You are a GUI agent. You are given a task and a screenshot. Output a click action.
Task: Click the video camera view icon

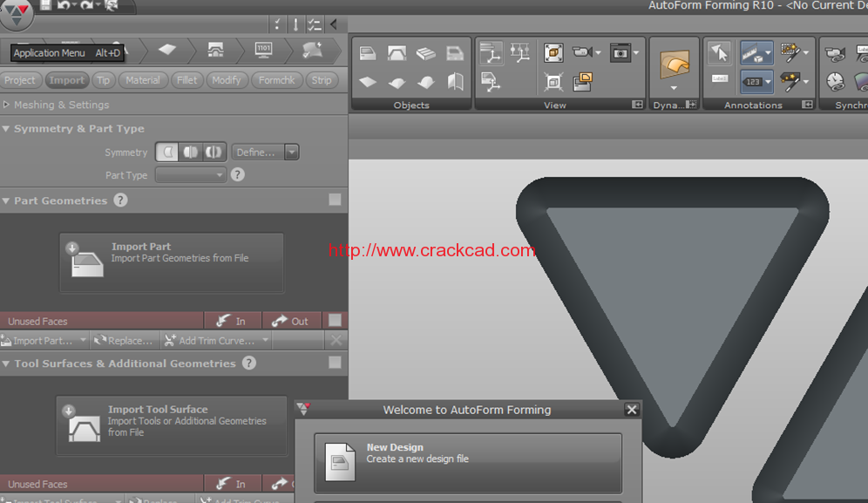tap(582, 52)
